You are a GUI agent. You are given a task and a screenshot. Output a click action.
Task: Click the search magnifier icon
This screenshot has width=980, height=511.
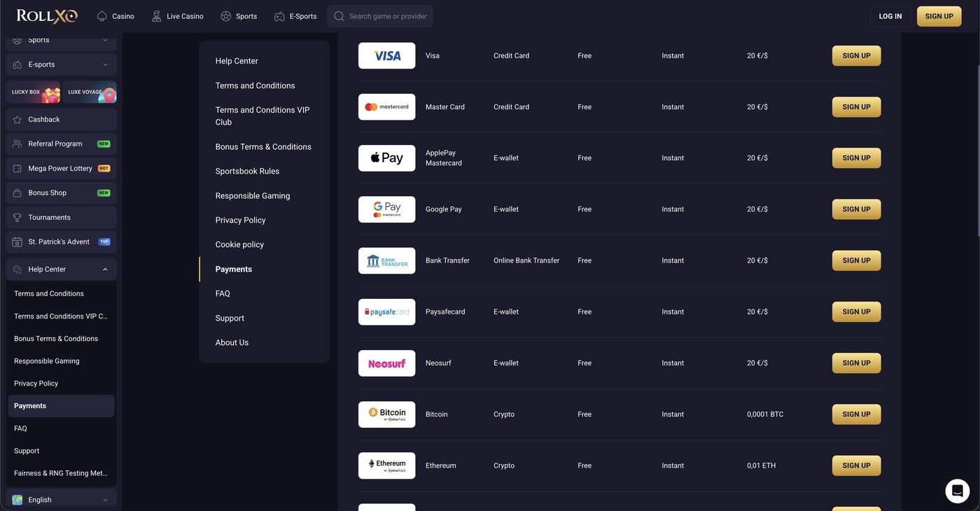pos(339,16)
